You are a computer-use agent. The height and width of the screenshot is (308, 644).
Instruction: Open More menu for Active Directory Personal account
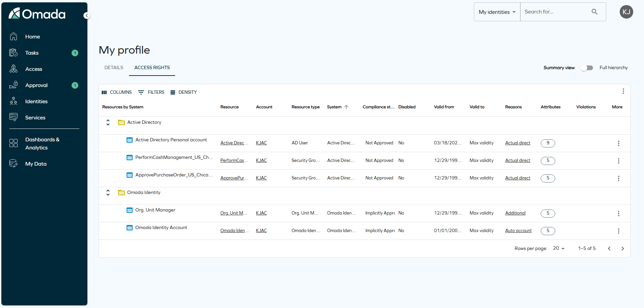[x=619, y=143]
